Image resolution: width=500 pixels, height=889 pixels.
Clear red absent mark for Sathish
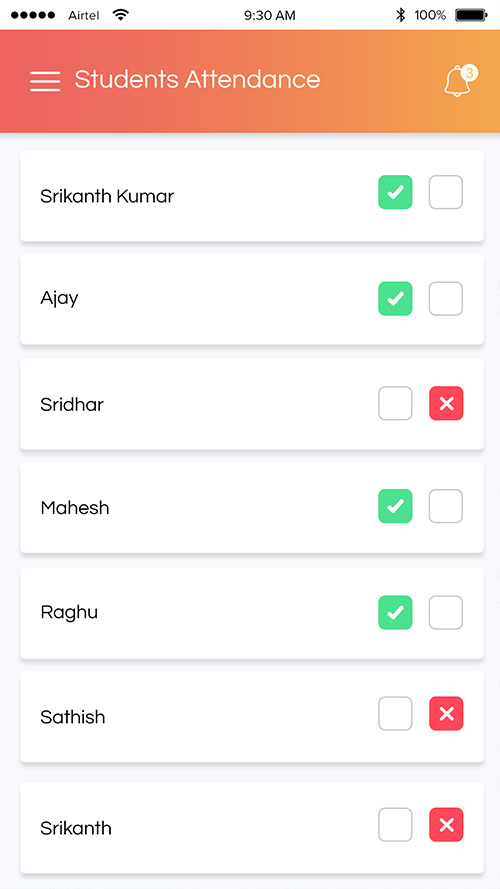pos(446,713)
